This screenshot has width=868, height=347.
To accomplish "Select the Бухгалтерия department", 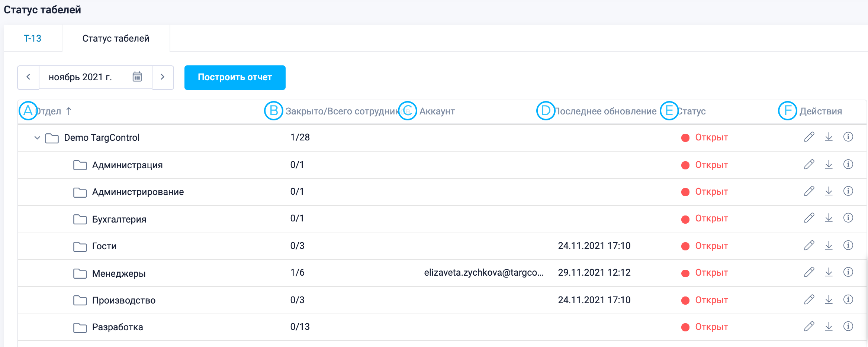I will tap(119, 219).
